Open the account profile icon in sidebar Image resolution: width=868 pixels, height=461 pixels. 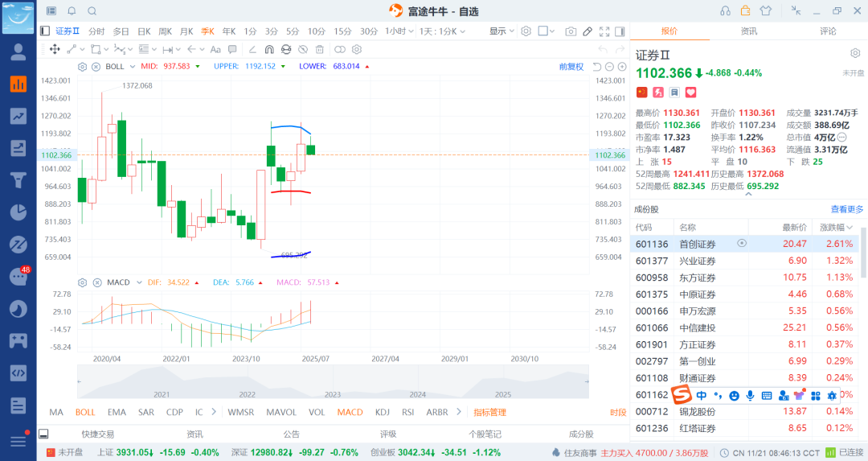[x=18, y=52]
